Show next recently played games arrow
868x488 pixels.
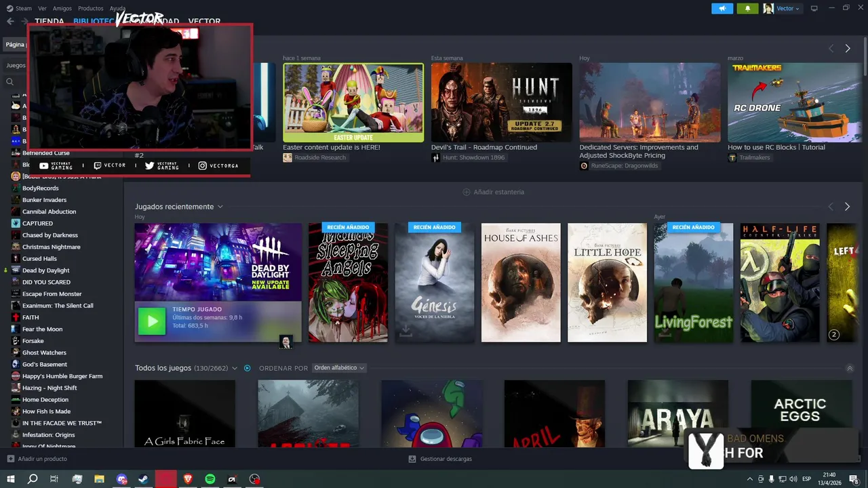click(x=847, y=207)
